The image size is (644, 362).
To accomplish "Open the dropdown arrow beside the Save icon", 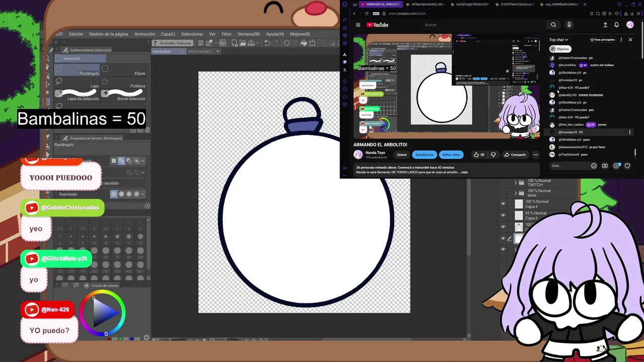I will pos(258,43).
